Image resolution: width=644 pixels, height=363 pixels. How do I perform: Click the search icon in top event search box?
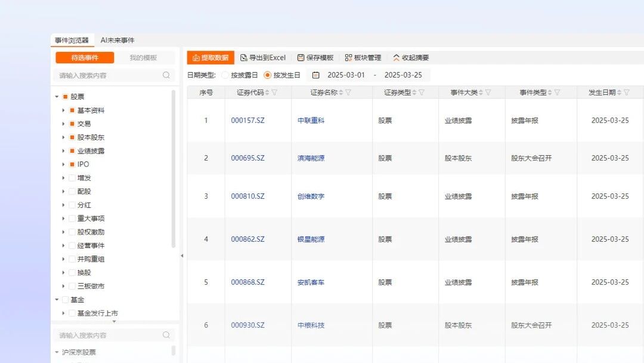point(166,75)
